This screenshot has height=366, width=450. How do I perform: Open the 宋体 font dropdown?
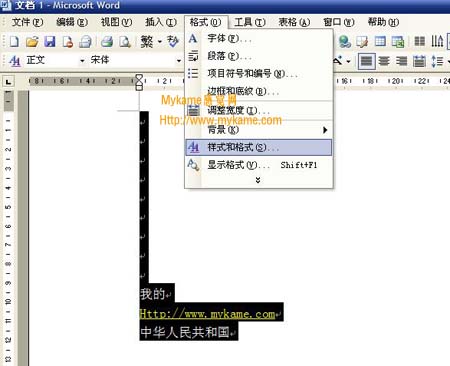click(179, 61)
